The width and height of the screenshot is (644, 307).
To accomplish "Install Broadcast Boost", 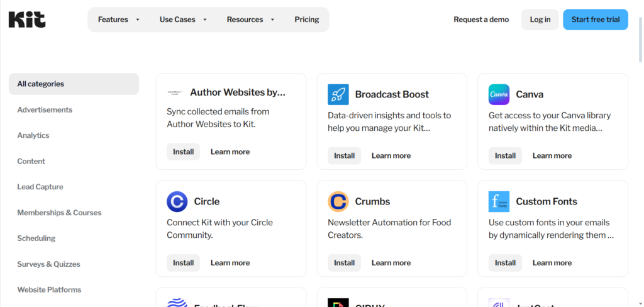I will point(344,155).
